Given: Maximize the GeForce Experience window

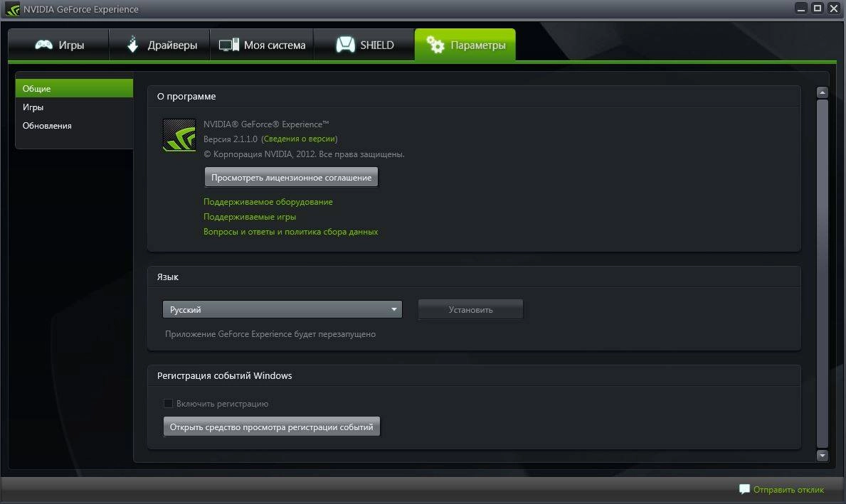Looking at the screenshot, I should (818, 8).
